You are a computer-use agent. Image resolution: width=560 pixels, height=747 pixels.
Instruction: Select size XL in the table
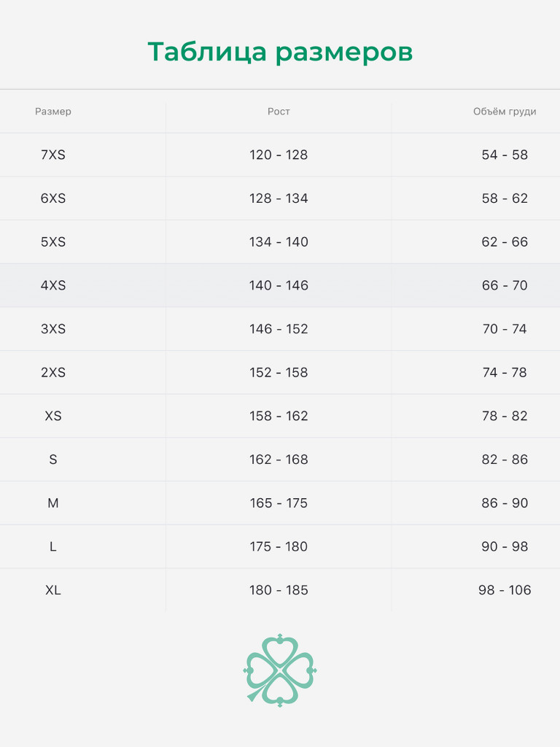tap(53, 590)
